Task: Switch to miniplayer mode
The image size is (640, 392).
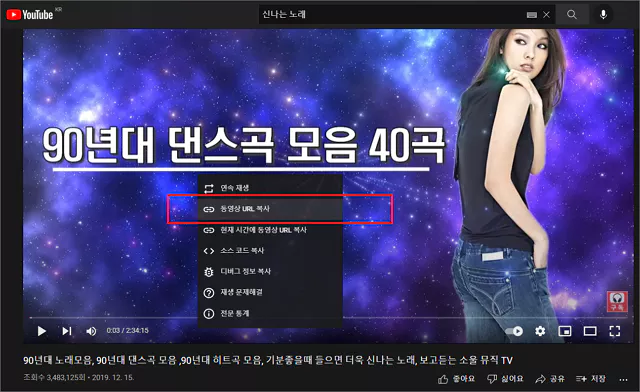Action: 565,331
